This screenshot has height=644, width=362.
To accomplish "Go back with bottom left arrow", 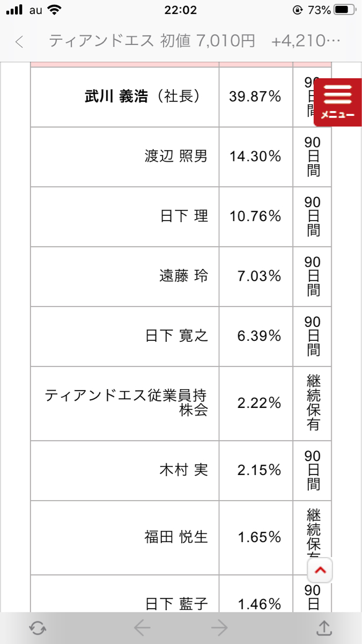I will click(x=142, y=627).
